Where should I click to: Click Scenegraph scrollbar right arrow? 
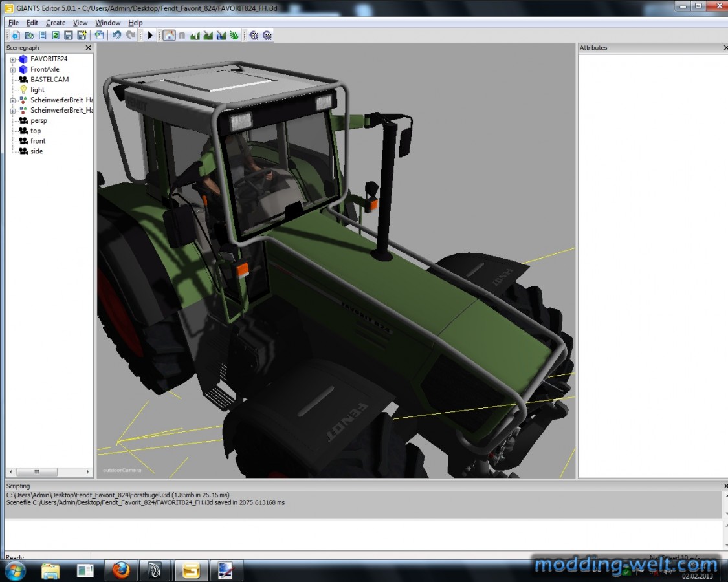(x=88, y=471)
